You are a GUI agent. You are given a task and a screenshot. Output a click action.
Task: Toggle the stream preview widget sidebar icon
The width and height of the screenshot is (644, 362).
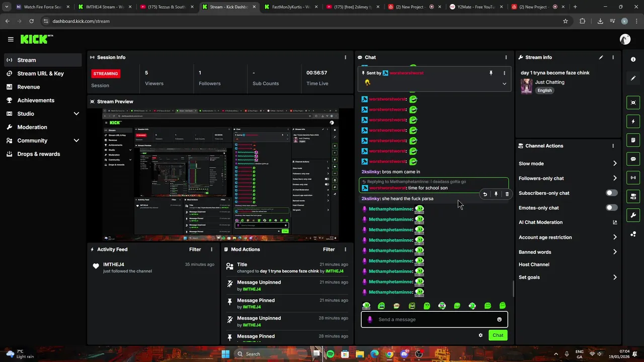tap(633, 103)
